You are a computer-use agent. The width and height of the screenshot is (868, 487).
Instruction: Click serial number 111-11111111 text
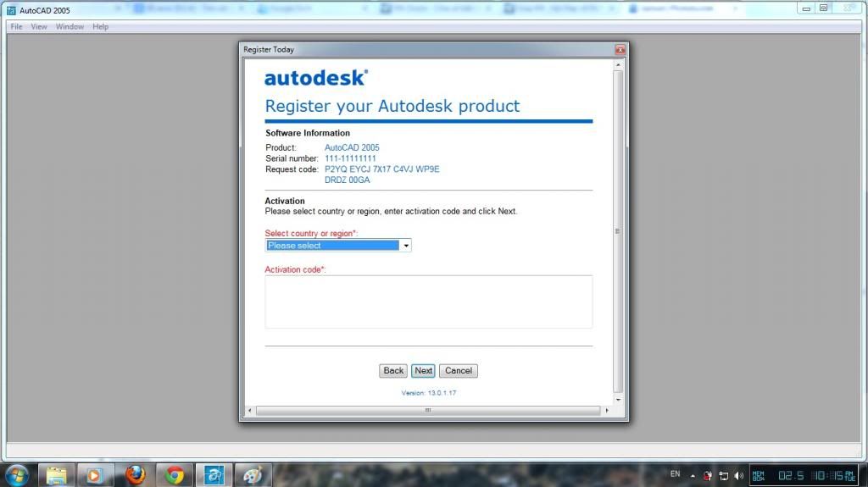point(350,158)
